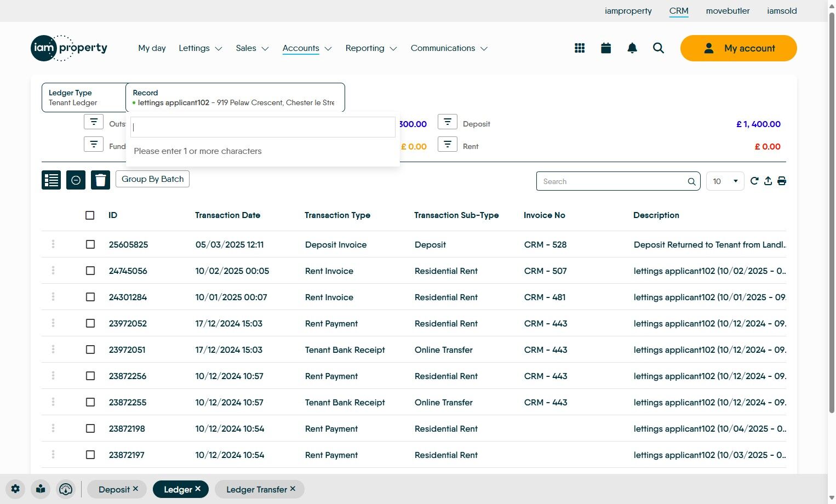Tick checkbox for transaction 23972052
This screenshot has height=504, width=836.
point(90,323)
